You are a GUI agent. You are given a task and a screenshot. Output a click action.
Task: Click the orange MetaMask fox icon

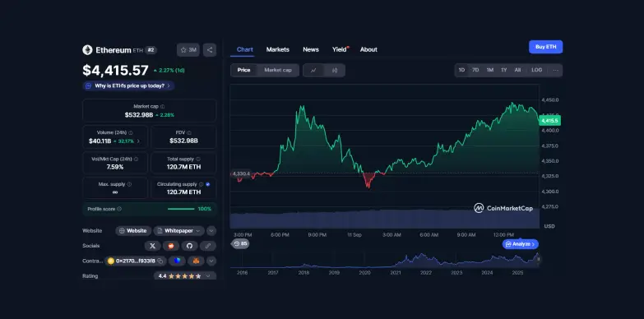pos(196,261)
